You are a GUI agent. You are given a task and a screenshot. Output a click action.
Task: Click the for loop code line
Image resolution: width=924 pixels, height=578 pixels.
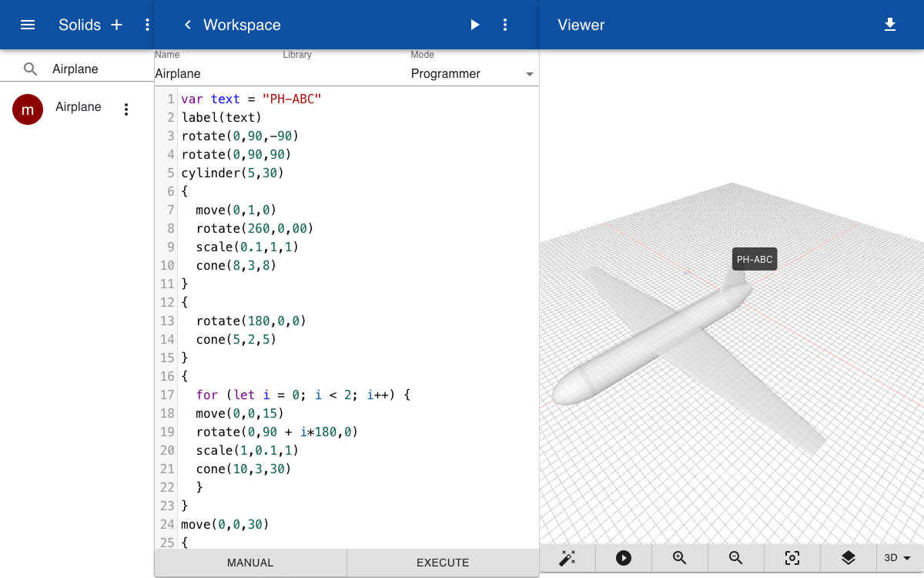[303, 395]
